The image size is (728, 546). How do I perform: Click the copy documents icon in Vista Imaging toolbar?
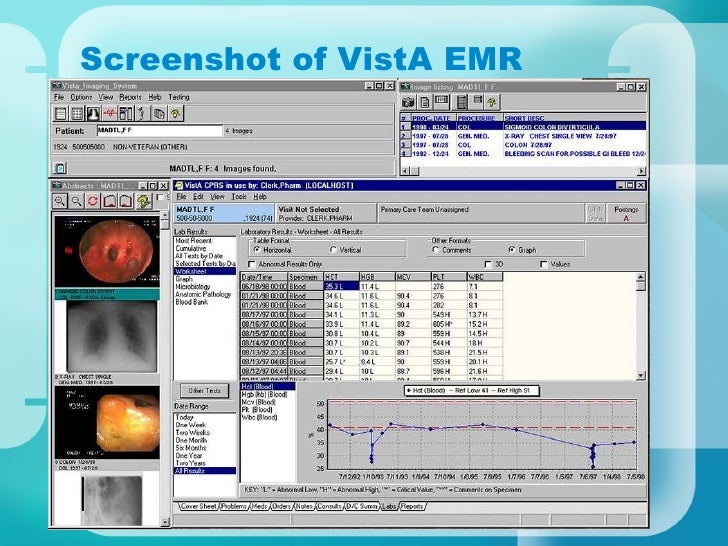(x=159, y=113)
